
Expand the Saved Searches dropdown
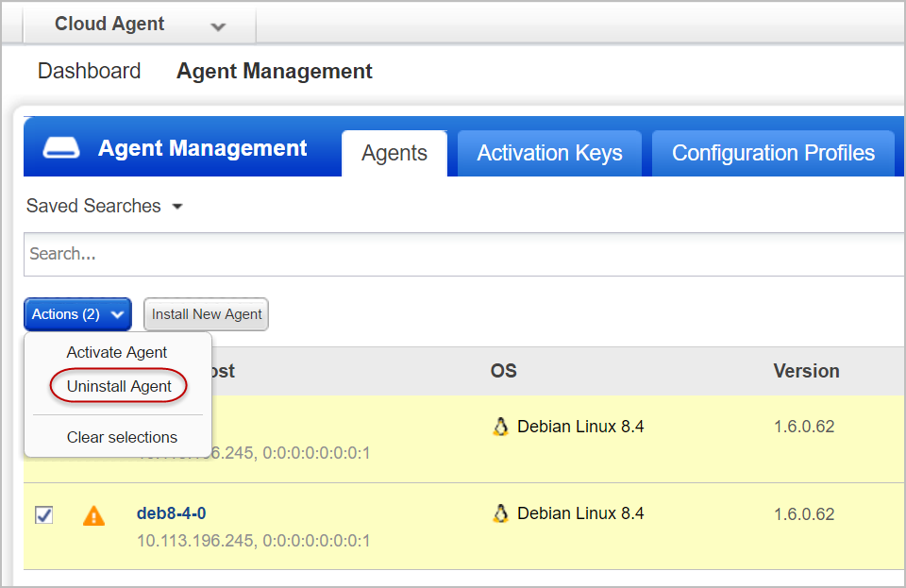tap(104, 206)
